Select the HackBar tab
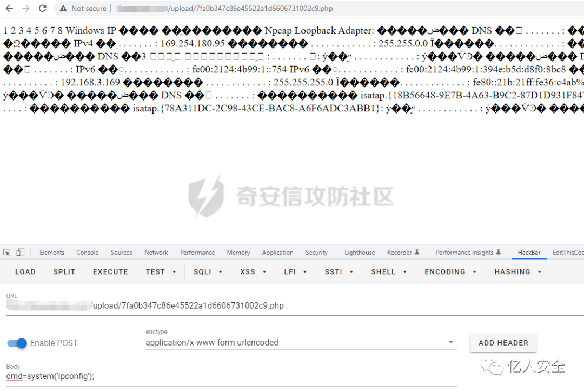The image size is (584, 392). tap(529, 252)
